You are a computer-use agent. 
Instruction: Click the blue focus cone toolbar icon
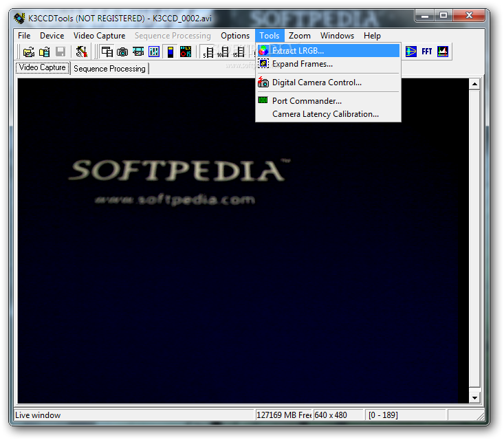pyautogui.click(x=410, y=52)
